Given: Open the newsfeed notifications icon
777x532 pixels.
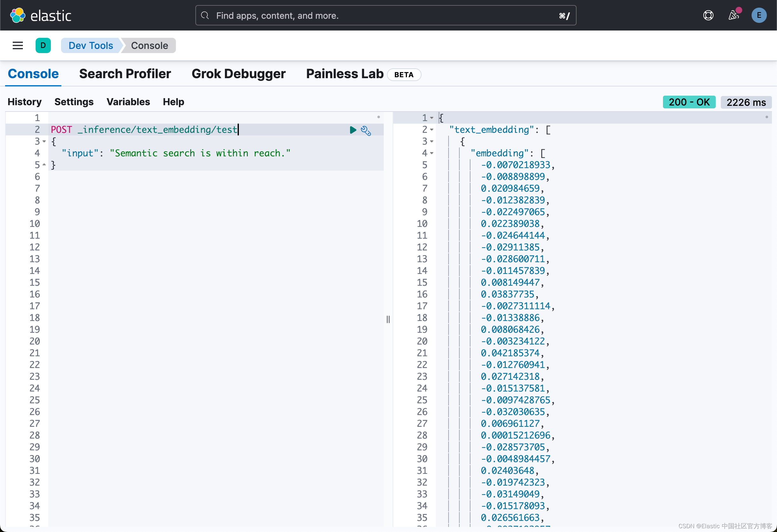Looking at the screenshot, I should point(734,15).
